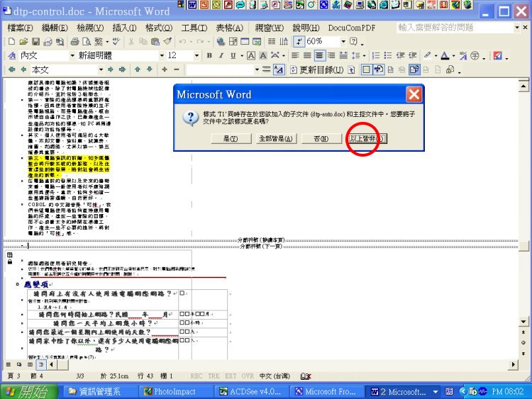Open underline style dropdown arrow
This screenshot has width=532, height=399.
(242, 55)
